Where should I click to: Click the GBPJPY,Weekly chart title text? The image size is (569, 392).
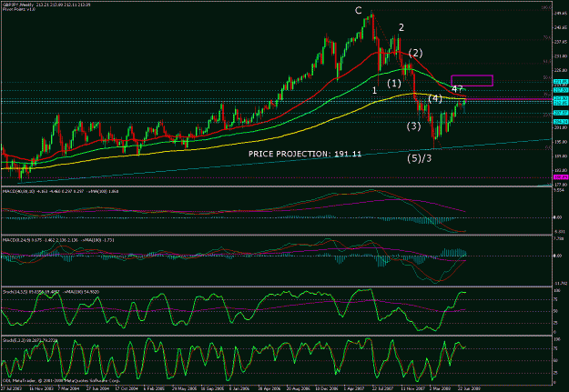[x=18, y=5]
